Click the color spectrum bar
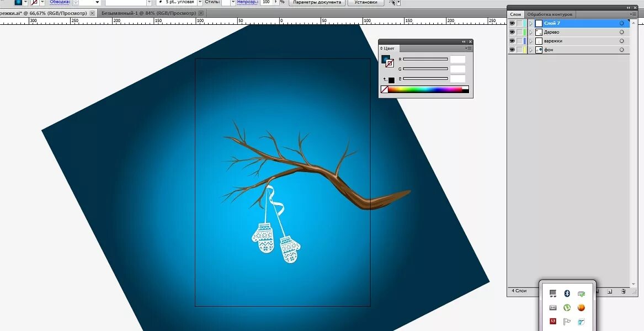Image resolution: width=644 pixels, height=331 pixels. click(x=425, y=89)
